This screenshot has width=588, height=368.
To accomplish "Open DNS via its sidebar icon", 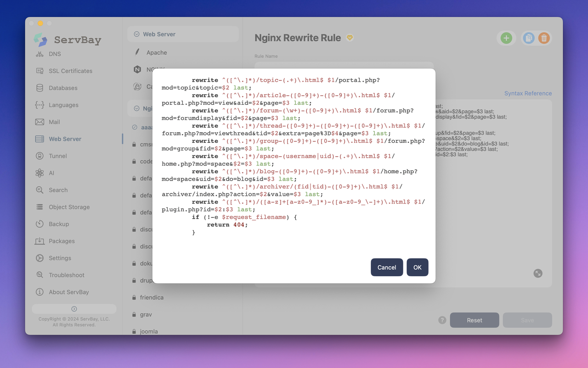I will (x=40, y=54).
